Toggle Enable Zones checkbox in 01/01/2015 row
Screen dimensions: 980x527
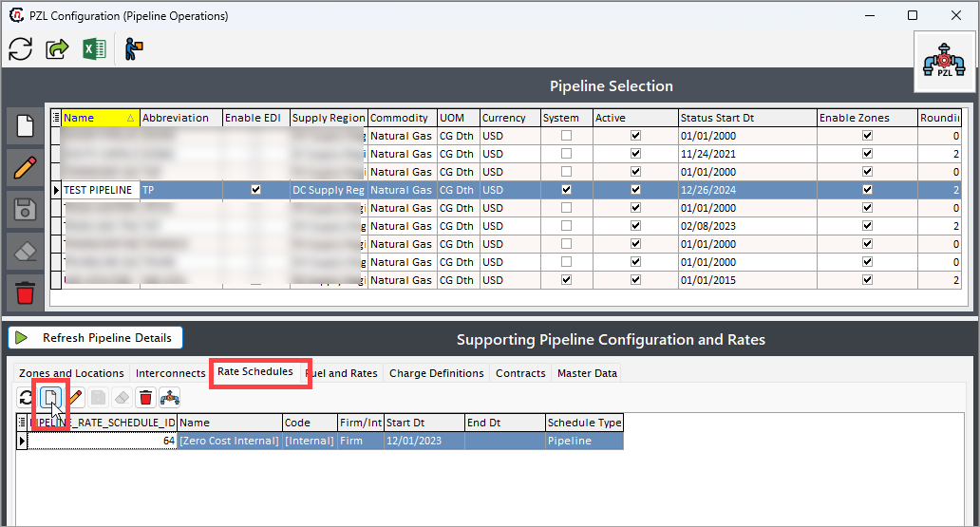coord(868,280)
